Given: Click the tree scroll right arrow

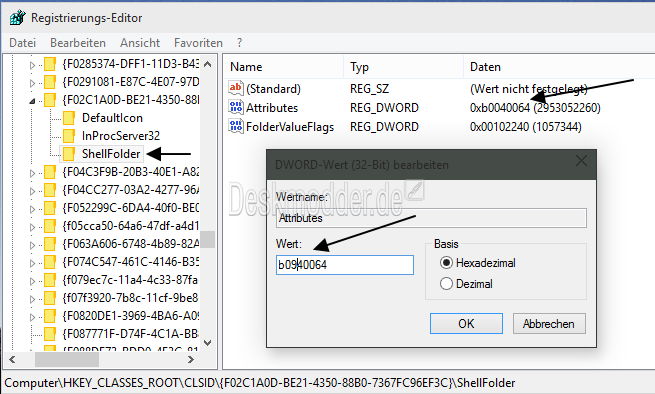Looking at the screenshot, I should pyautogui.click(x=191, y=359).
